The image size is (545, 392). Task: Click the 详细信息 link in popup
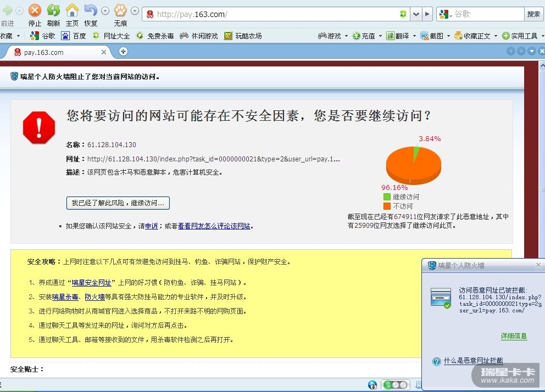[514, 336]
